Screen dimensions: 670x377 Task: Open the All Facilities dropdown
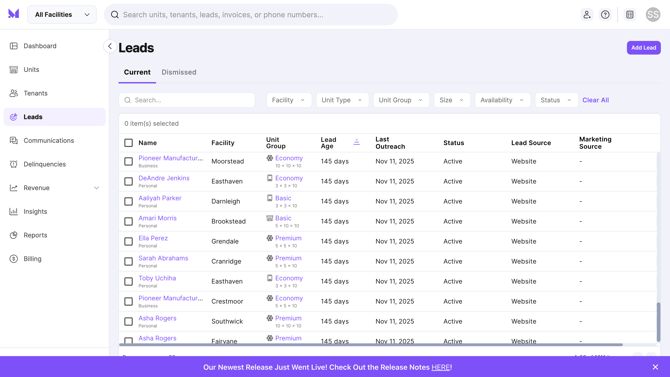click(x=62, y=15)
